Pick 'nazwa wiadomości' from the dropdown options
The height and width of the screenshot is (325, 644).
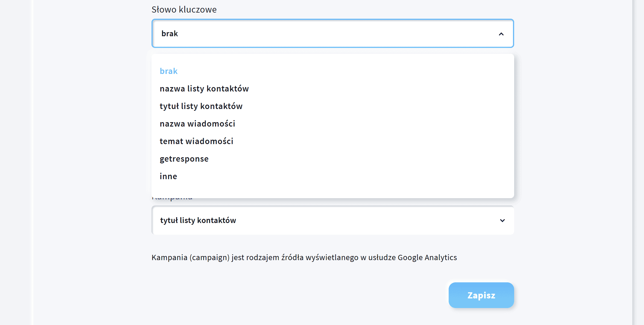[197, 124]
